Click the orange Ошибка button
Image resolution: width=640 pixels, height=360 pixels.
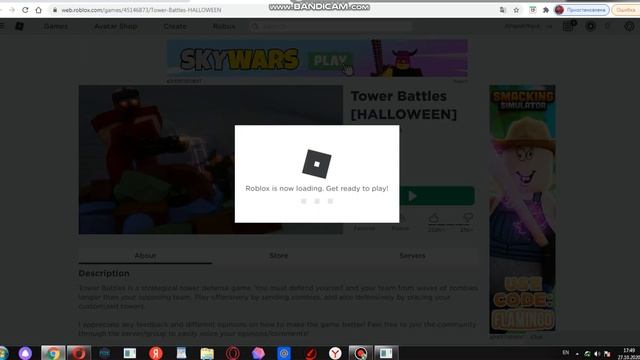tap(626, 10)
